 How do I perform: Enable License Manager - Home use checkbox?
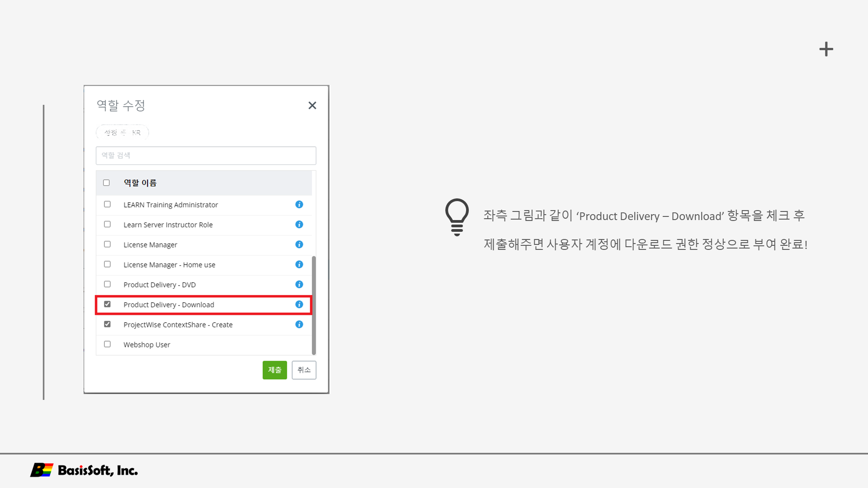(107, 264)
